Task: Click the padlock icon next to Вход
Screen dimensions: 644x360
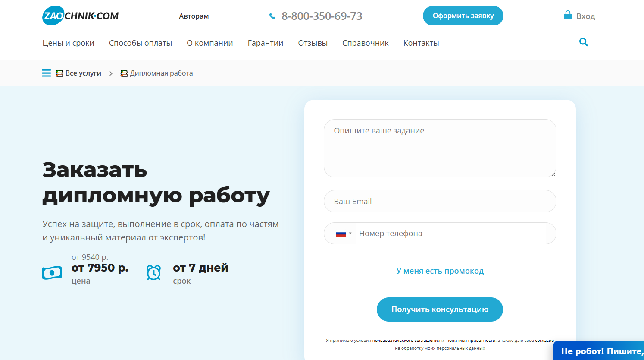Action: point(568,15)
